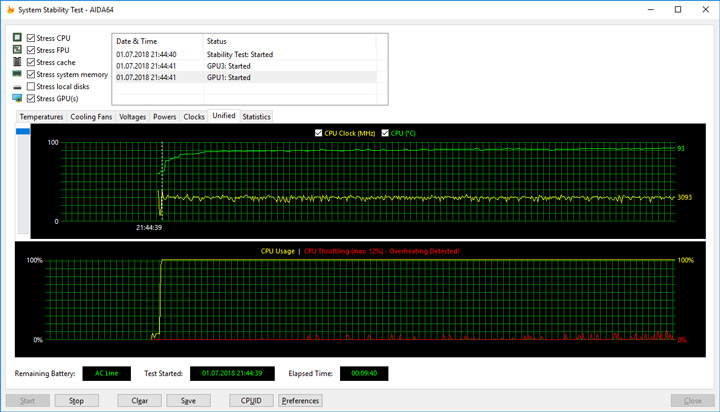Minimize the System Stability Test window
The image size is (720, 412).
point(651,10)
